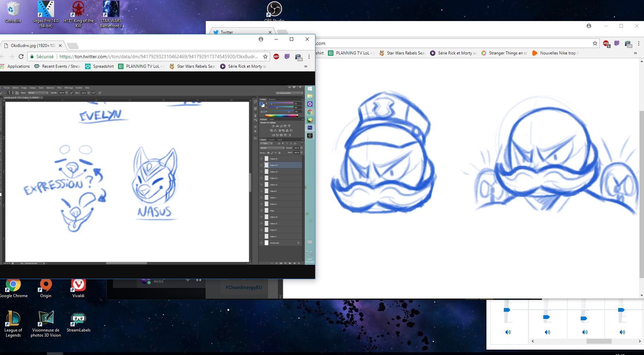This screenshot has width=644, height=355.
Task: Expand hidden bookmarks chevron in Twitter window
Action: coord(635,53)
